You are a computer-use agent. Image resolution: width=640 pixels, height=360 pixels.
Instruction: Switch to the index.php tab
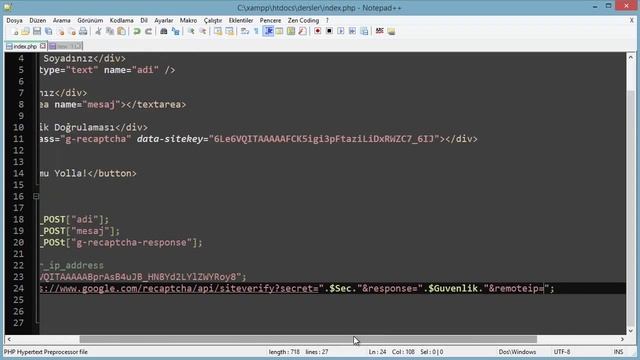[25, 47]
